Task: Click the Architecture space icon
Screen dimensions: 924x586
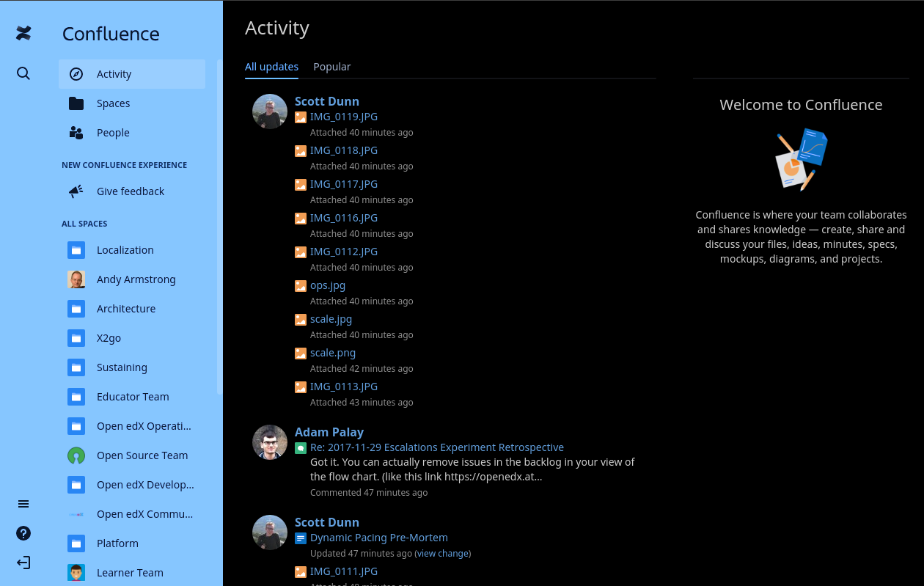Action: [x=76, y=309]
